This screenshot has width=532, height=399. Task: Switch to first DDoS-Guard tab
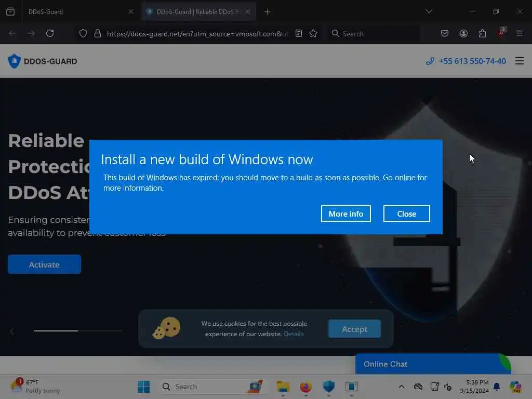tap(79, 11)
